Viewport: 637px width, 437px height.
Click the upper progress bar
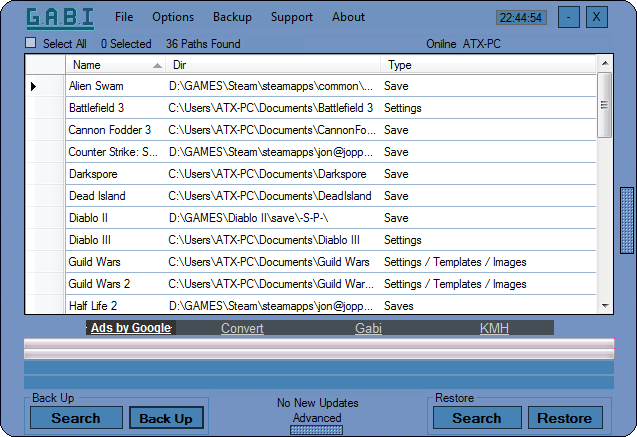tap(319, 344)
